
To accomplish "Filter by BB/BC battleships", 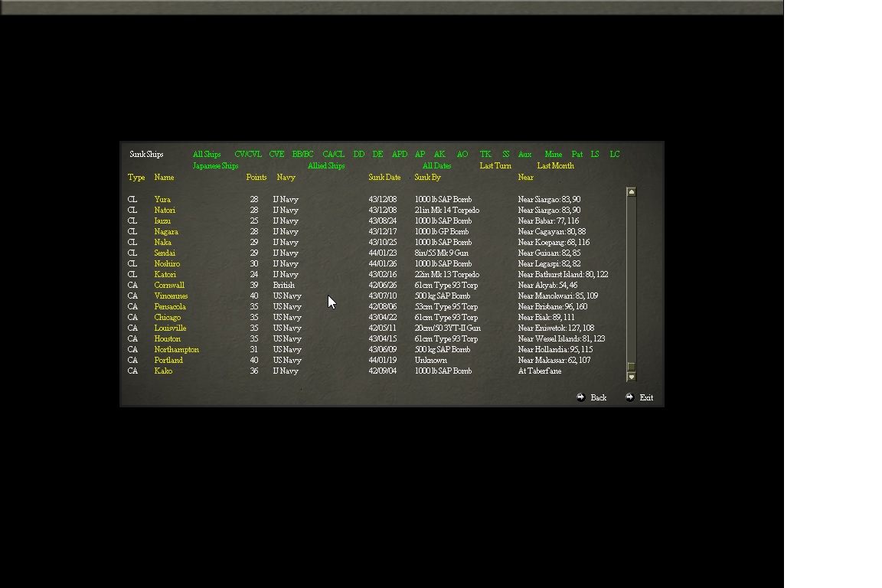I will [302, 154].
